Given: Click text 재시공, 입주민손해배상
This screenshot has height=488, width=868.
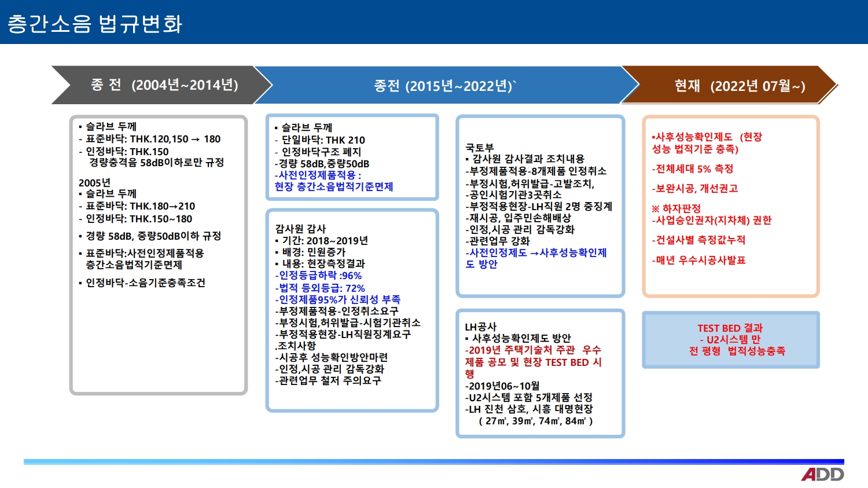Looking at the screenshot, I should (x=520, y=218).
